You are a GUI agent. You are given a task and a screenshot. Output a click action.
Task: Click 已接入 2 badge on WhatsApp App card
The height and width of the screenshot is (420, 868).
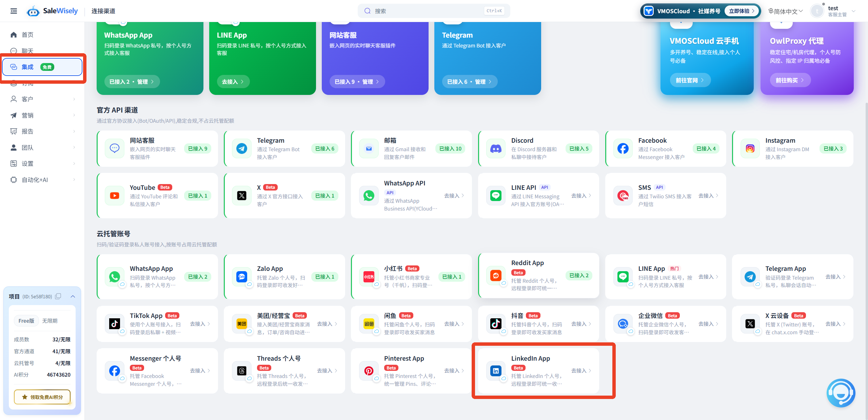click(x=198, y=277)
